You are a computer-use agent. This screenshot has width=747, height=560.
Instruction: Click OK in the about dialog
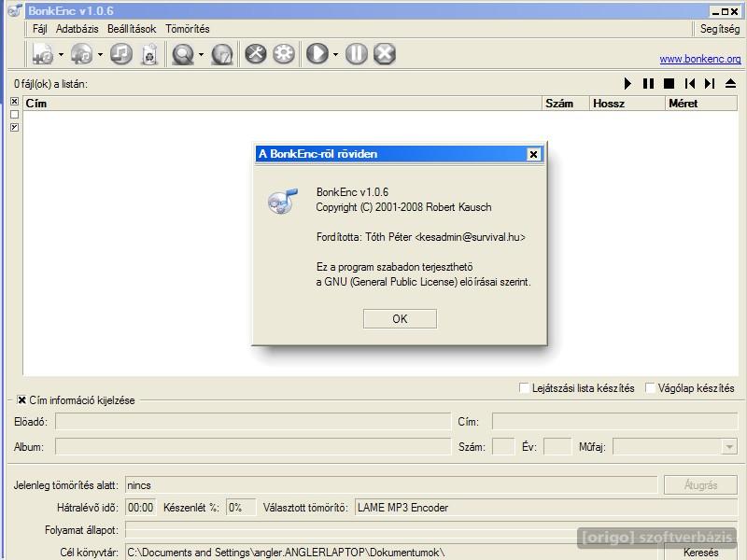400,318
